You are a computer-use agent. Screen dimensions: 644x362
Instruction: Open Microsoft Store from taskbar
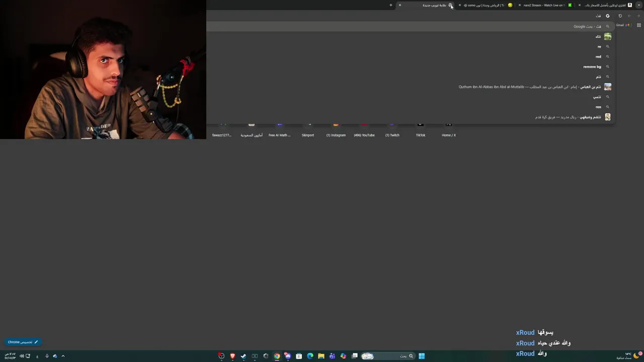[x=299, y=356]
